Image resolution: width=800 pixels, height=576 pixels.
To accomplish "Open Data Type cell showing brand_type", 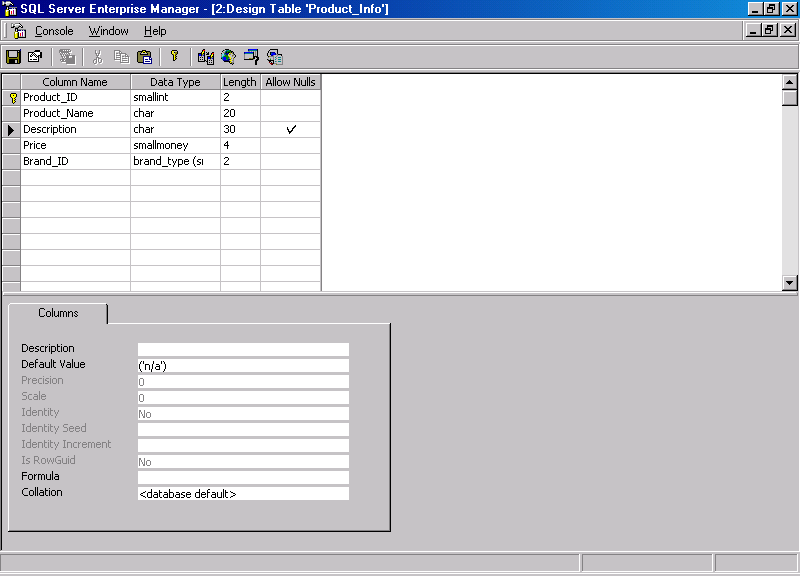I will (176, 161).
